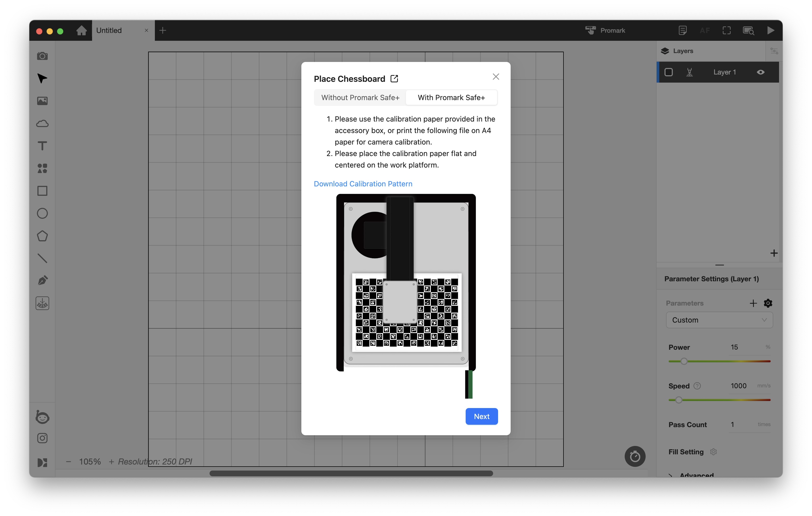This screenshot has height=516, width=812.
Task: Click Download Calibration Pattern link
Action: click(363, 184)
